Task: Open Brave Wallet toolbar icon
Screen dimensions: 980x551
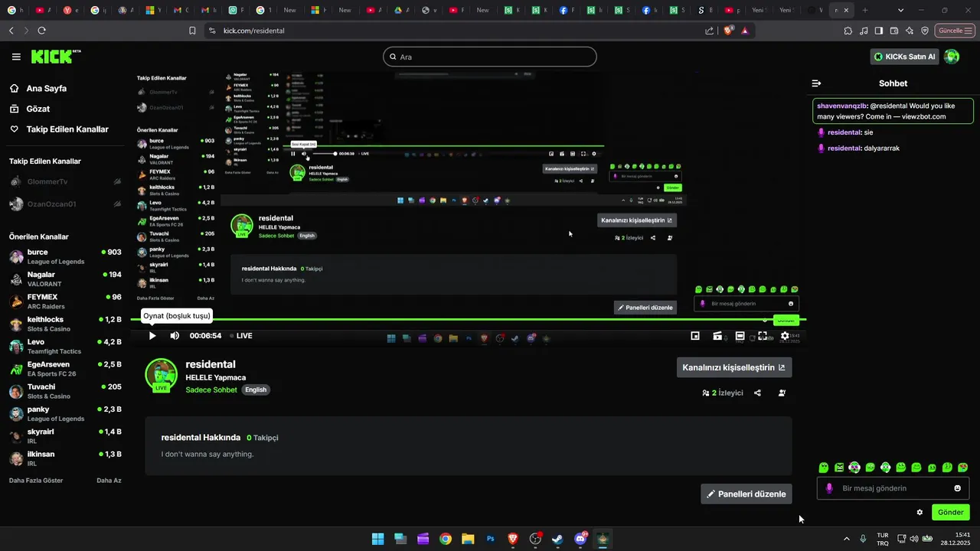Action: coord(894,31)
